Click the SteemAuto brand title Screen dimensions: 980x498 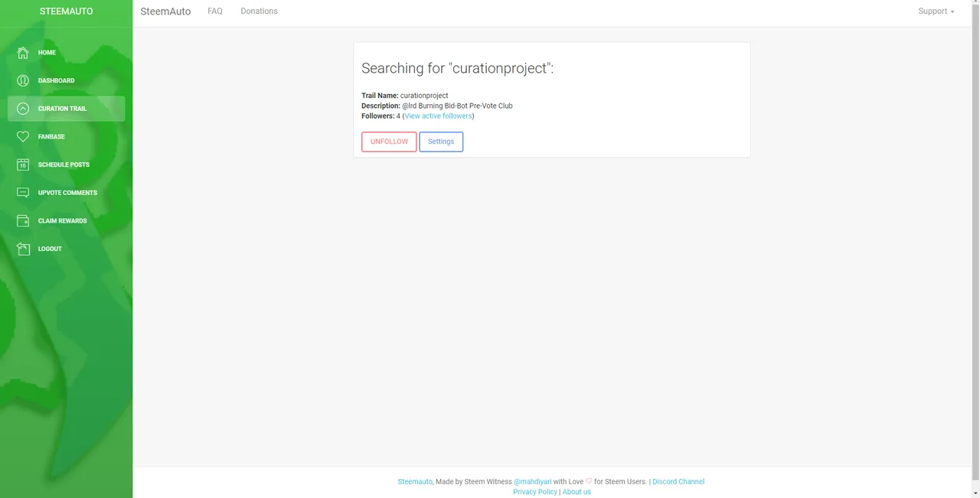(165, 11)
